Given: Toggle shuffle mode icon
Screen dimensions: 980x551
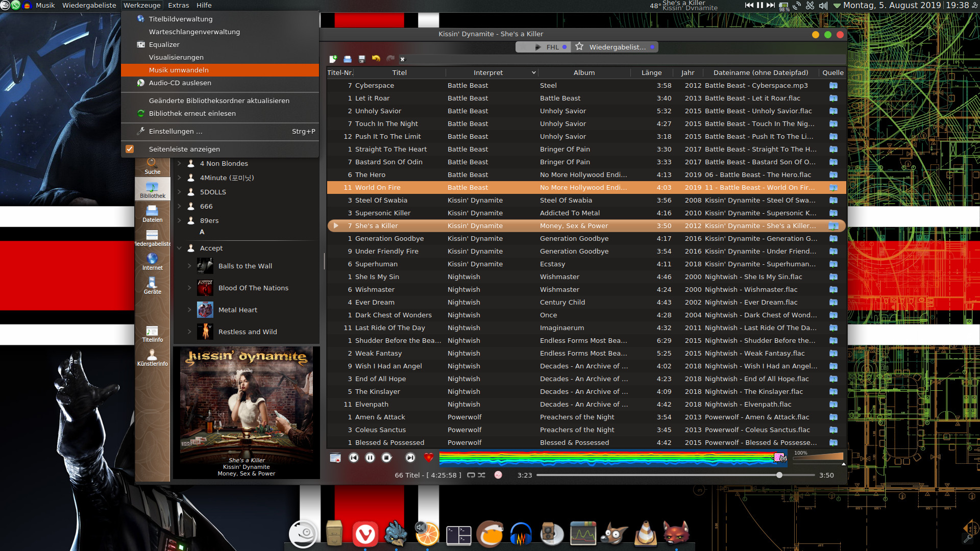Looking at the screenshot, I should 482,475.
